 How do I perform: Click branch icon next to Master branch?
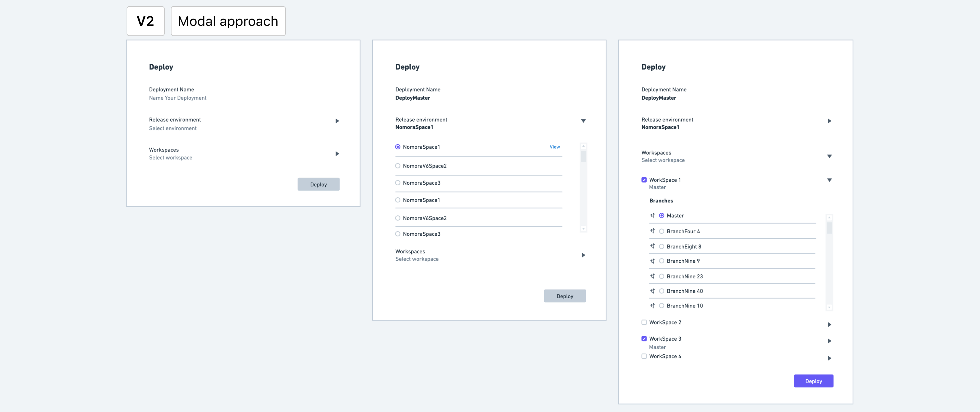(653, 215)
